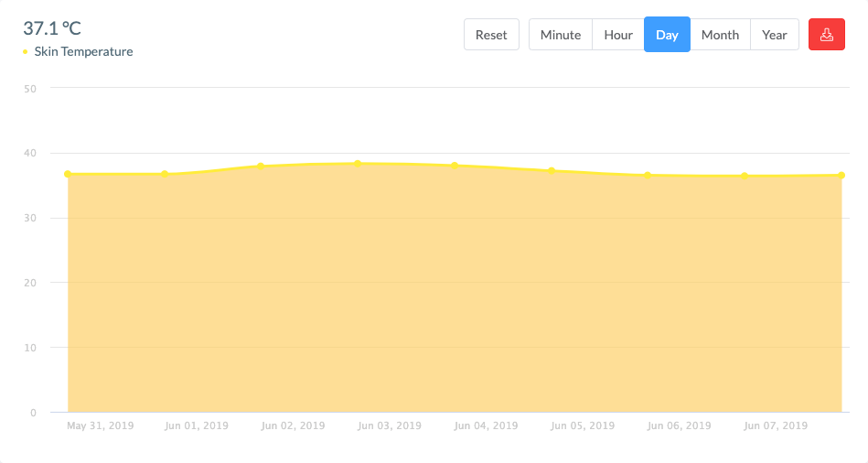Switch chart to Month view

pos(720,35)
